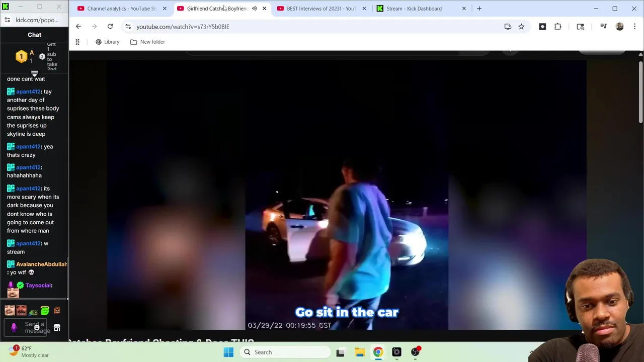Open the install app icon in address bar
Viewport: 644px width, 362px height.
508,27
